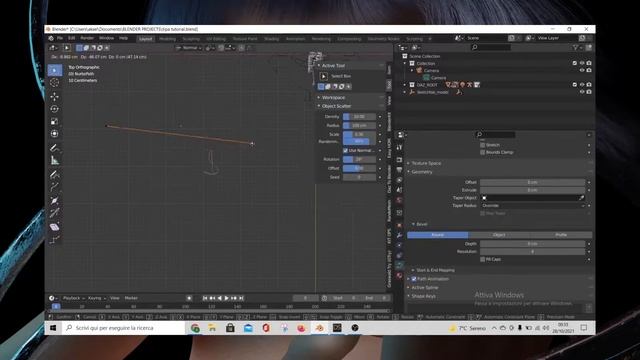Adjust the Density slider in Object Scatter
Image resolution: width=640 pixels, height=360 pixels.
[x=359, y=117]
